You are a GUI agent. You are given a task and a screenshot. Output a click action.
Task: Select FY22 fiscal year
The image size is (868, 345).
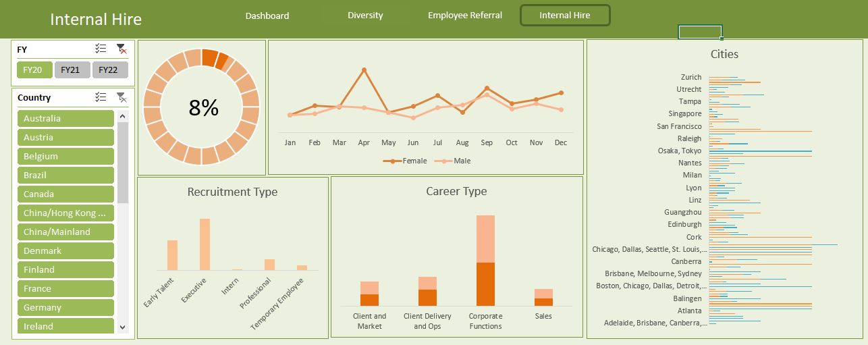click(109, 70)
